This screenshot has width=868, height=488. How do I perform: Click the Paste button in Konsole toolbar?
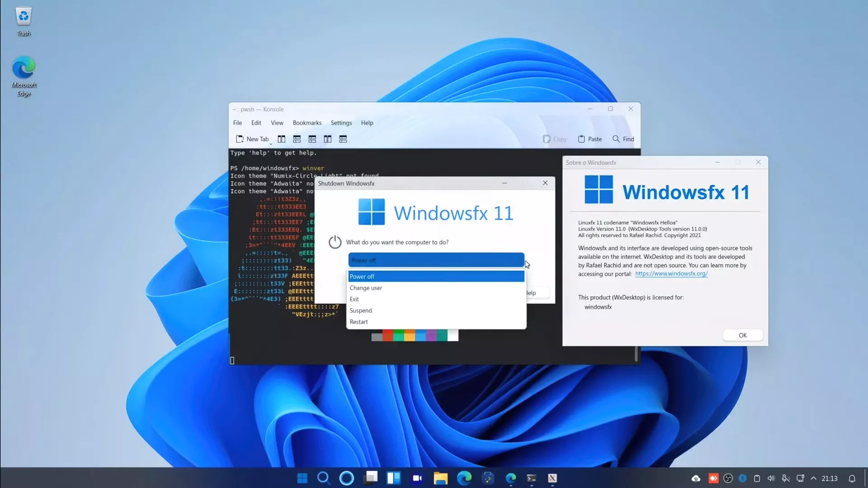[590, 138]
